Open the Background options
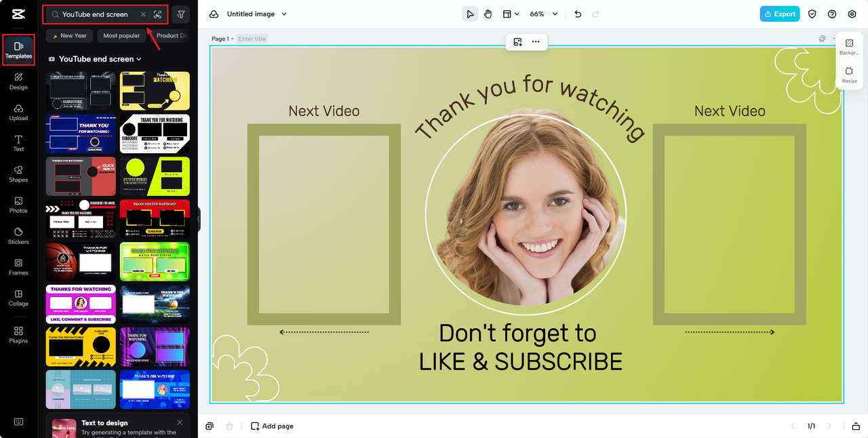The image size is (868, 438). 849,47
